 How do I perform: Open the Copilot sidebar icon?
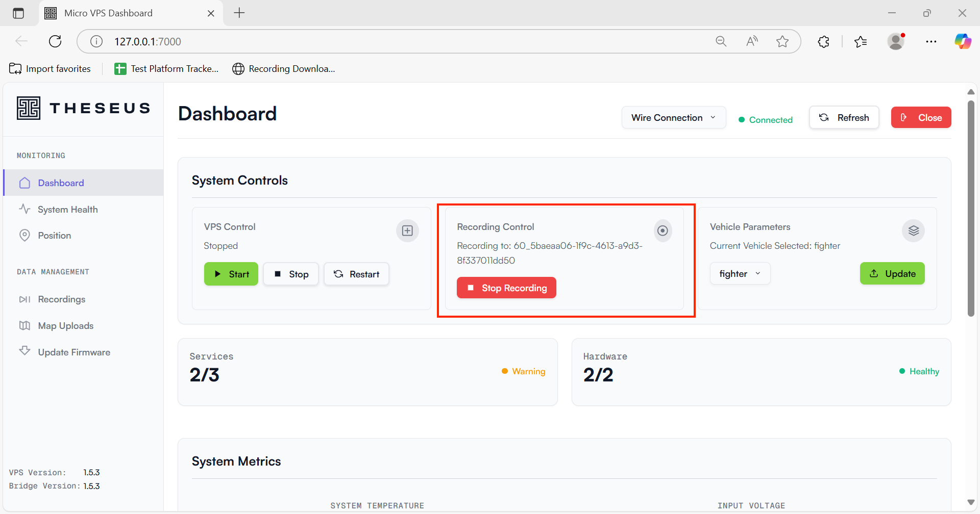pyautogui.click(x=963, y=42)
